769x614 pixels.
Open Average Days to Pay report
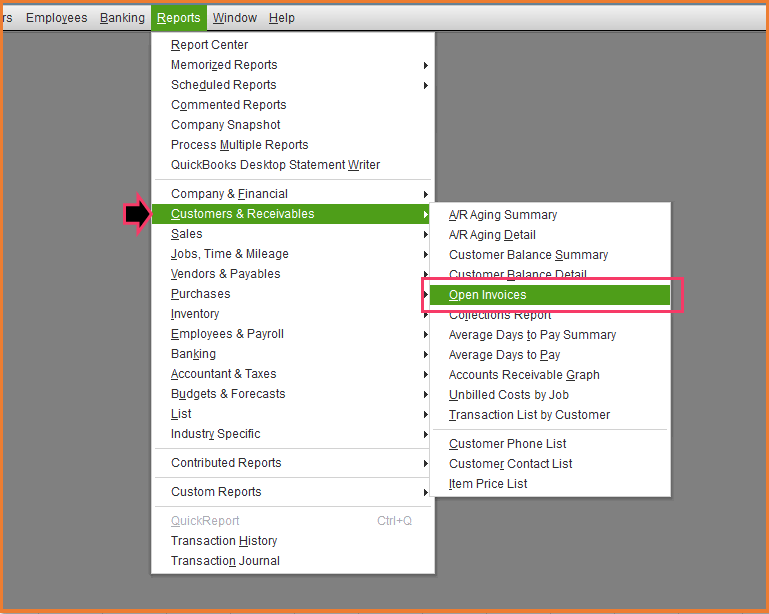550,355
